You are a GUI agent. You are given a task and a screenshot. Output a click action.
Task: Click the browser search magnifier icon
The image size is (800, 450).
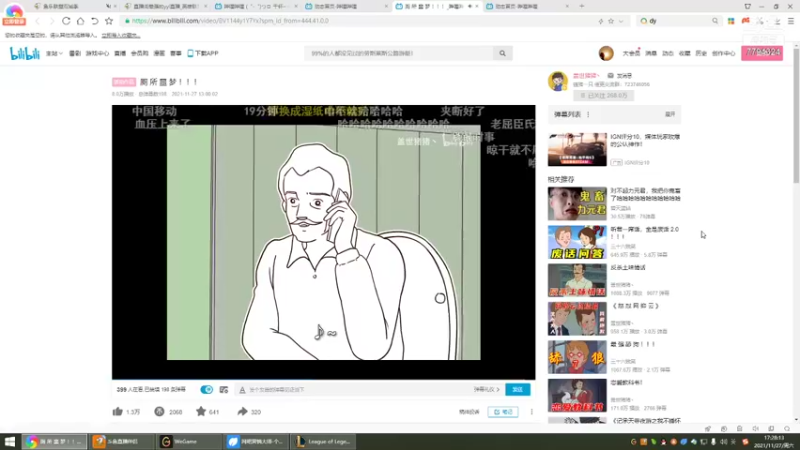[x=715, y=21]
